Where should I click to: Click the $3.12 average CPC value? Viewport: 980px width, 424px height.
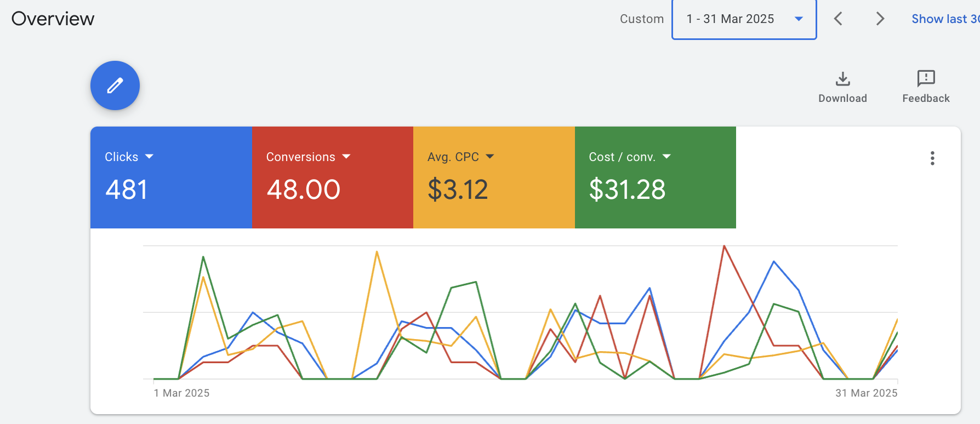click(458, 190)
